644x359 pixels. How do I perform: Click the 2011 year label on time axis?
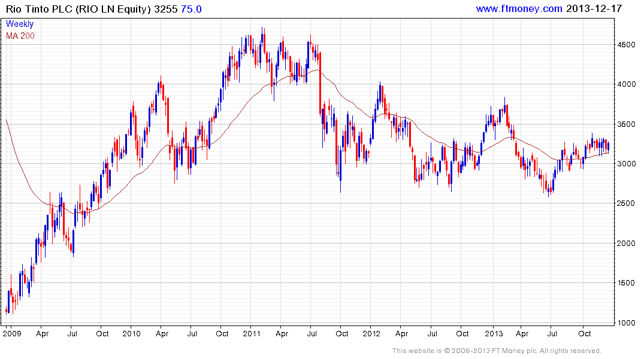pos(252,333)
